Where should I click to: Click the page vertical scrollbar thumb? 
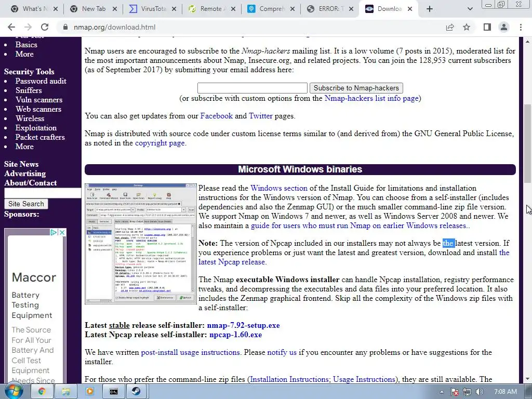click(x=528, y=143)
